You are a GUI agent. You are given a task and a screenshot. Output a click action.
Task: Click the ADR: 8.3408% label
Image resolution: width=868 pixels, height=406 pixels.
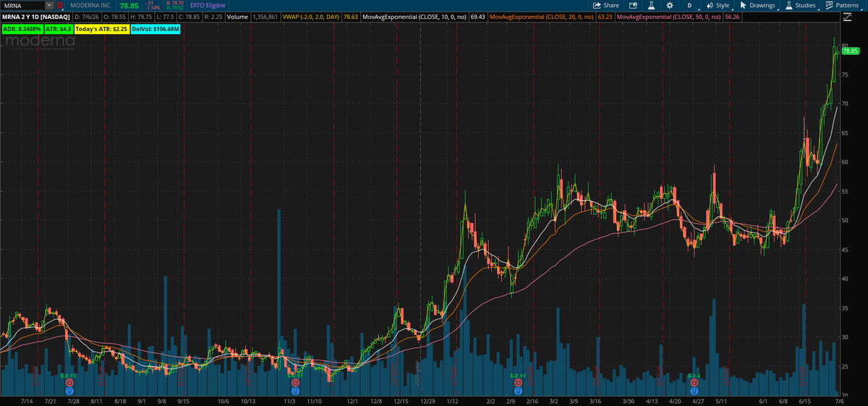21,29
